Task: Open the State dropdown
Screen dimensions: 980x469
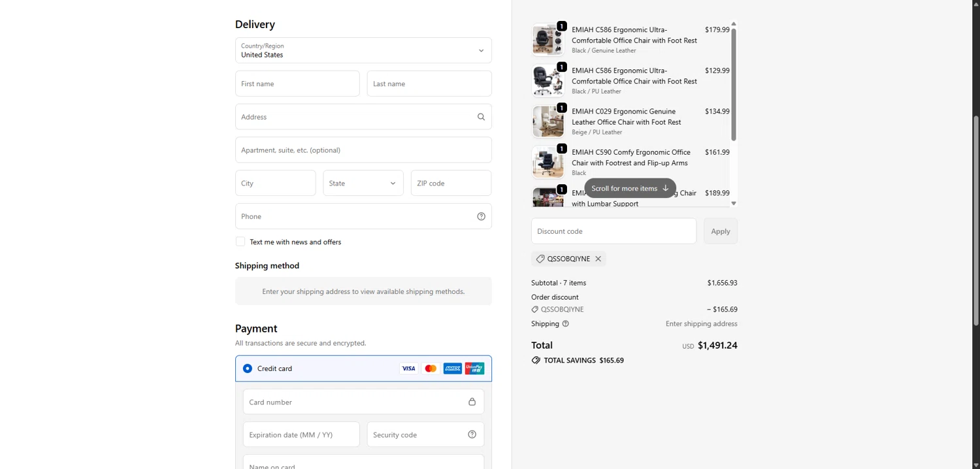Action: (363, 183)
